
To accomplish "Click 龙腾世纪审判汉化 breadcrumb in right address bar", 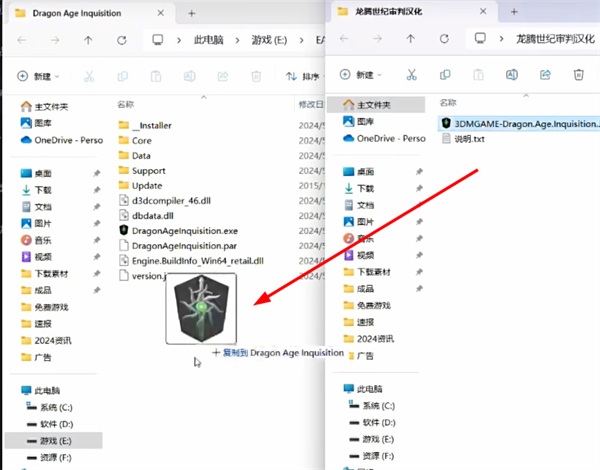I will coord(555,39).
